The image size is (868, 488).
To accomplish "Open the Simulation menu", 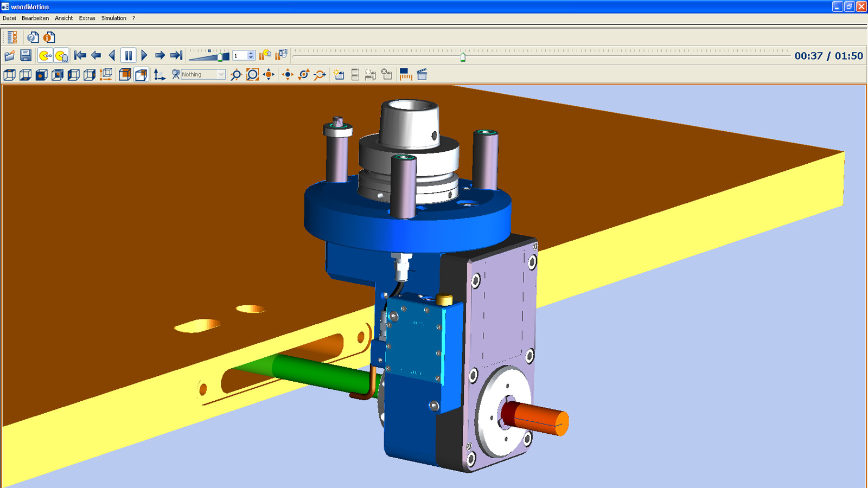I will pos(113,18).
